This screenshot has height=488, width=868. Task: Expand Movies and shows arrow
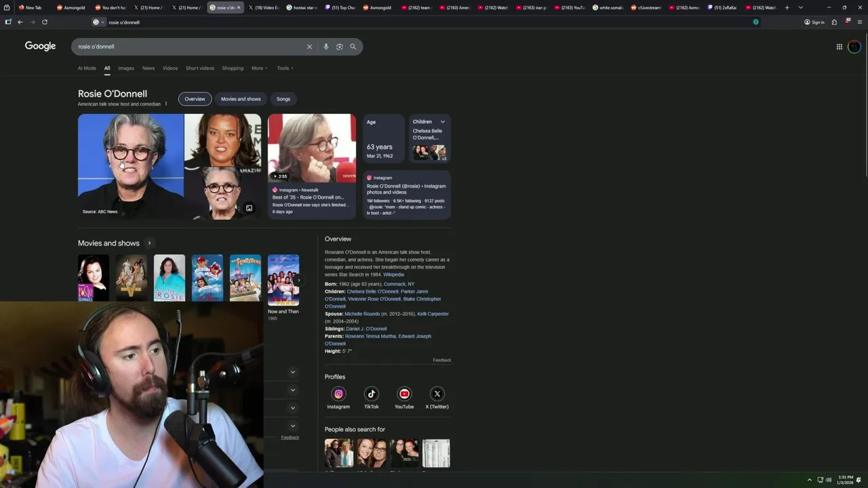point(149,243)
